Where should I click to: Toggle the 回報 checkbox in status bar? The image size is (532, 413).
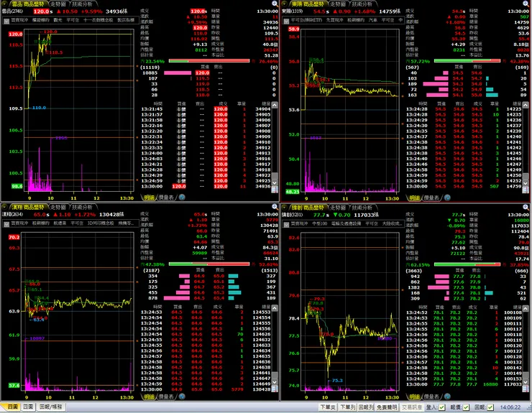(490, 407)
